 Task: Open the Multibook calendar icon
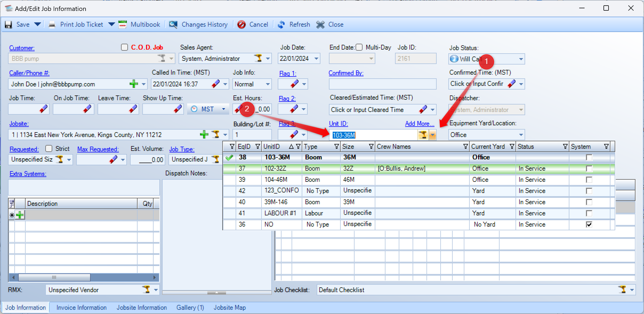pyautogui.click(x=123, y=25)
